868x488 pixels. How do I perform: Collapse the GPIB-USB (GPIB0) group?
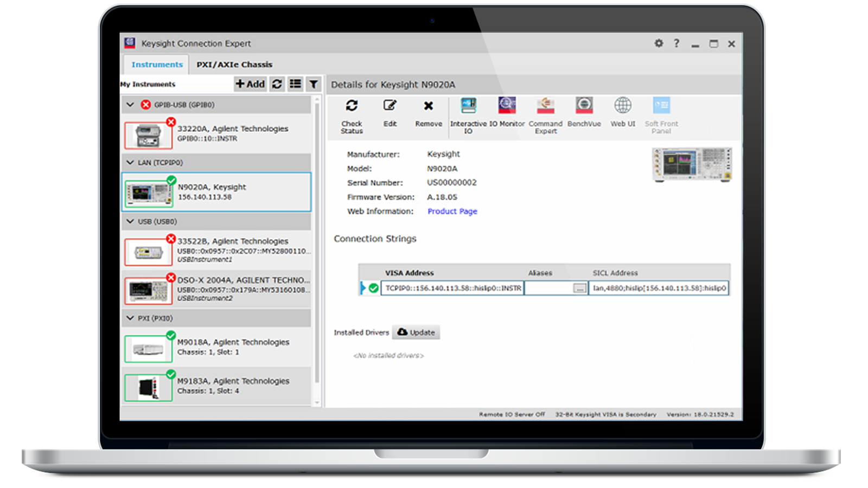point(130,105)
